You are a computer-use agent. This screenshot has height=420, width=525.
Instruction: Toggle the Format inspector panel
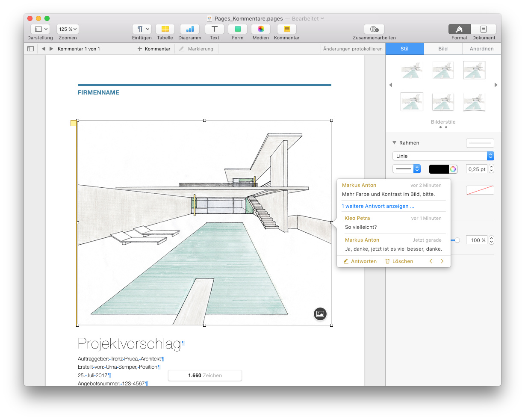click(459, 29)
